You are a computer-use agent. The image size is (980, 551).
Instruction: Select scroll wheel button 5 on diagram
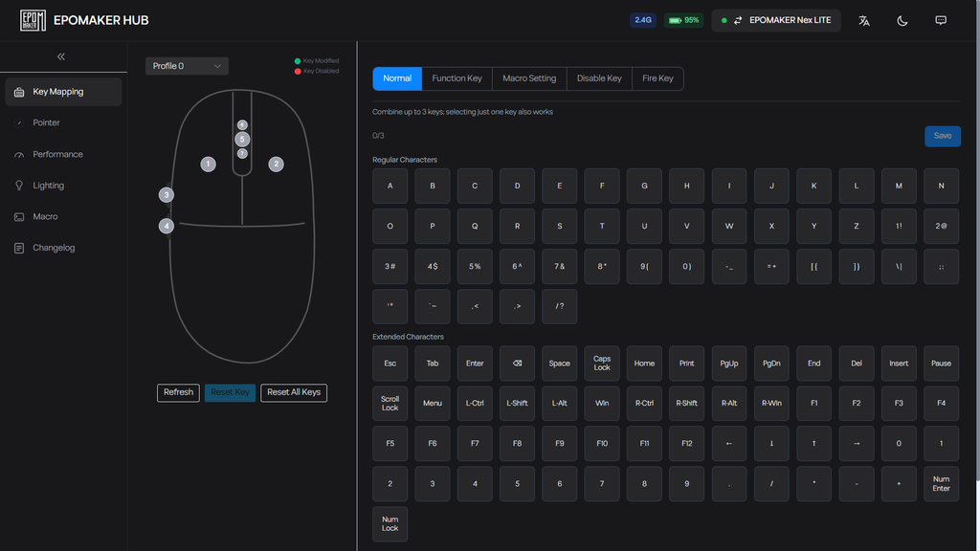click(x=242, y=140)
